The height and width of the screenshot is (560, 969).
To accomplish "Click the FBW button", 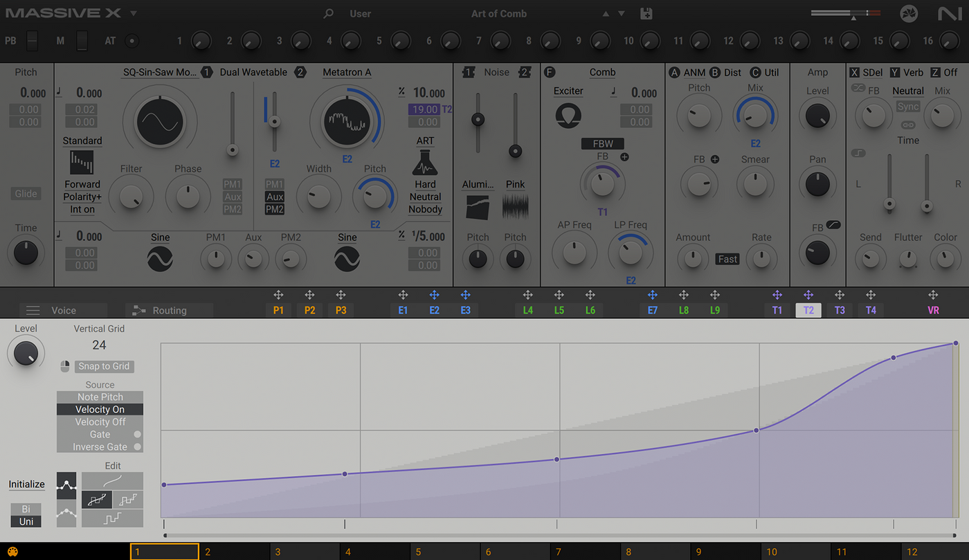I will coord(602,143).
